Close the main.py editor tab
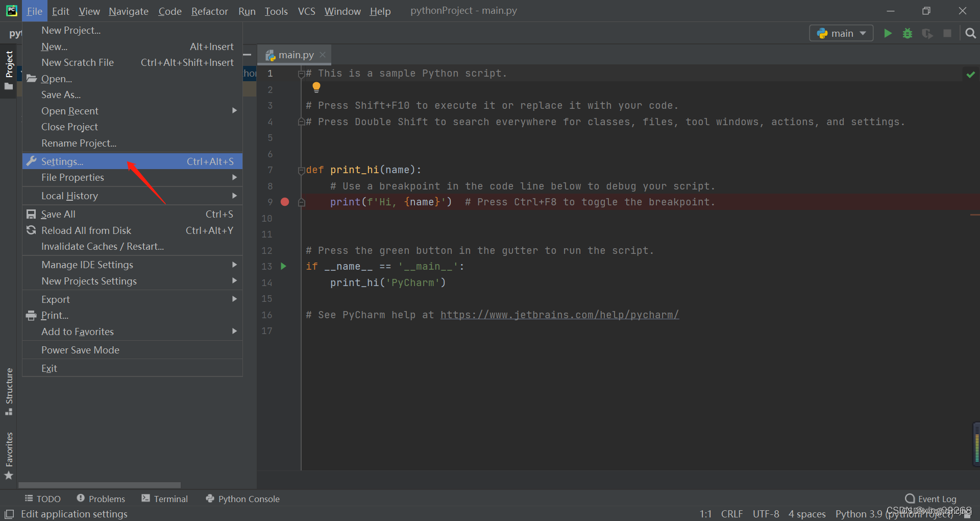This screenshot has width=980, height=521. (x=323, y=55)
